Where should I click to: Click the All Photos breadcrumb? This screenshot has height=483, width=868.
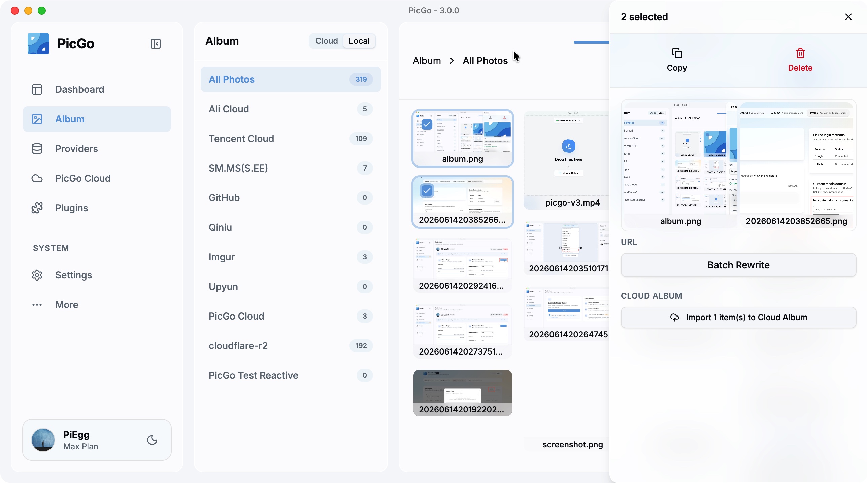pyautogui.click(x=485, y=61)
